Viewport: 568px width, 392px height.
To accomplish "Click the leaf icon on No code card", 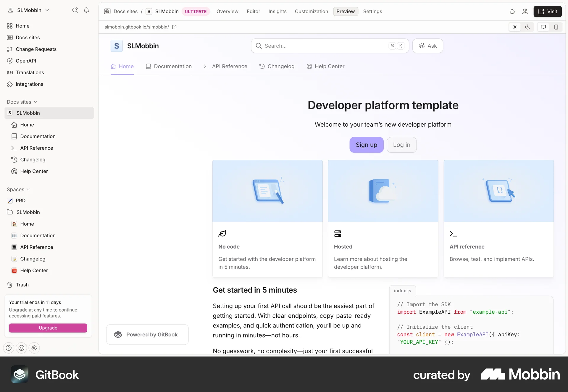I will tap(222, 234).
